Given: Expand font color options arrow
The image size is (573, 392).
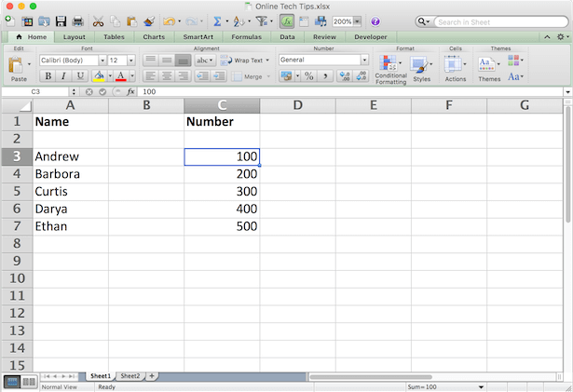Looking at the screenshot, I should click(x=132, y=76).
